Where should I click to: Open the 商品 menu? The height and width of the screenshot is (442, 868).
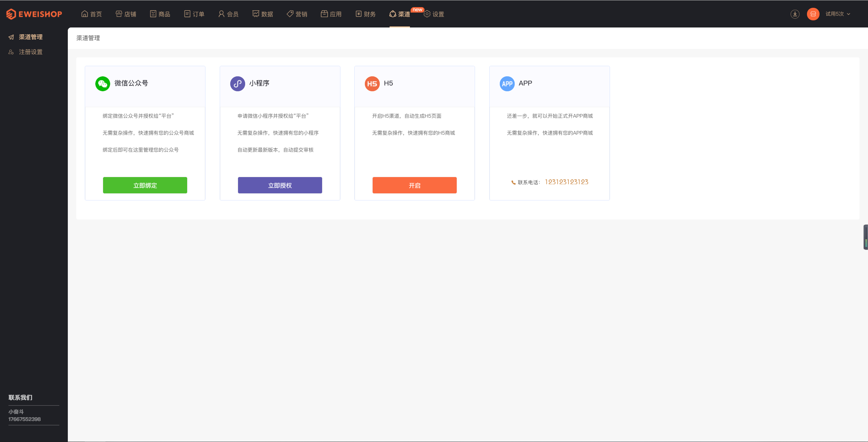click(160, 14)
